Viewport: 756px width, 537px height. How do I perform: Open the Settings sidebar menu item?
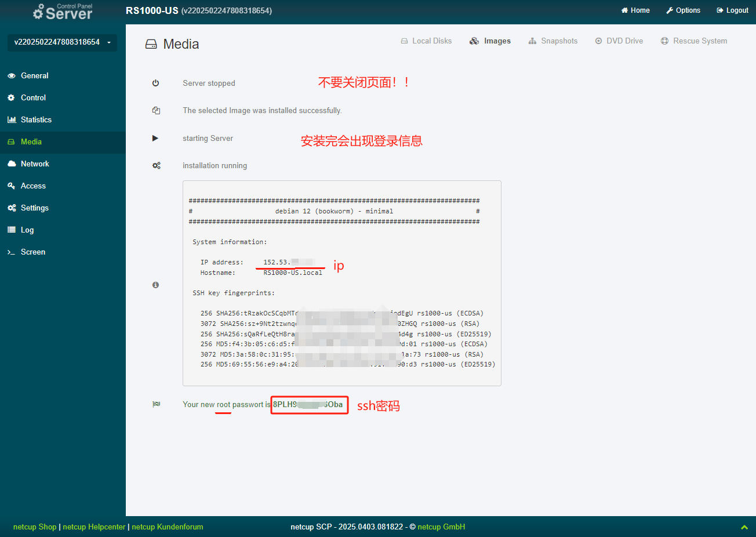tap(35, 208)
